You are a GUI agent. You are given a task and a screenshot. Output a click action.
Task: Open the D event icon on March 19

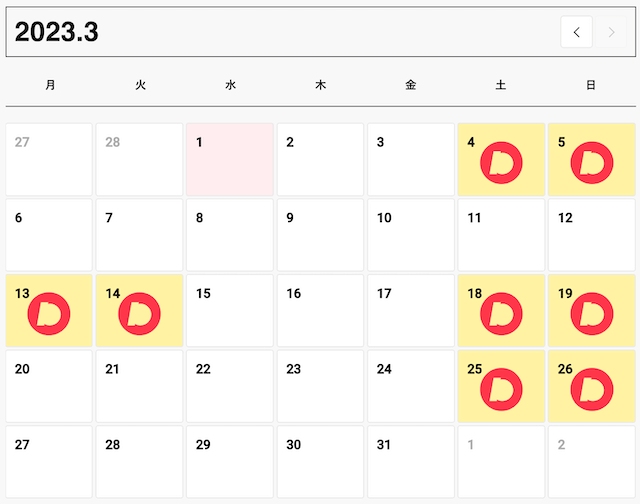(592, 314)
